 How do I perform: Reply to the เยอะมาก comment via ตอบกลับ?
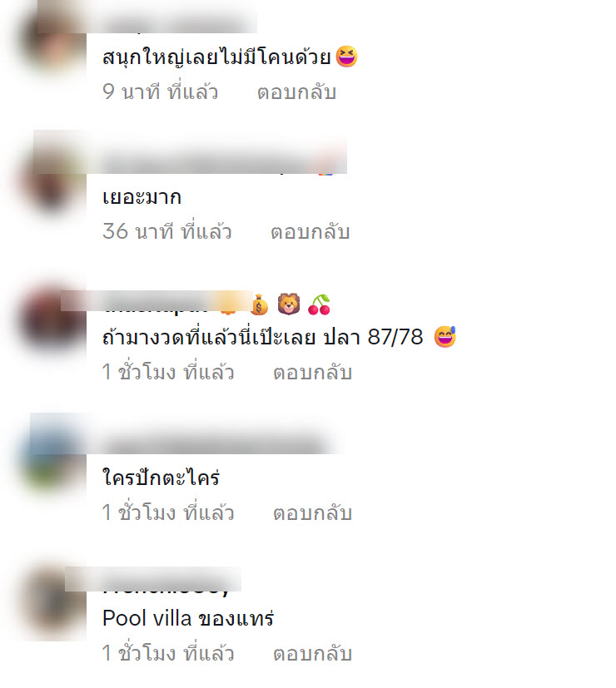(x=310, y=231)
